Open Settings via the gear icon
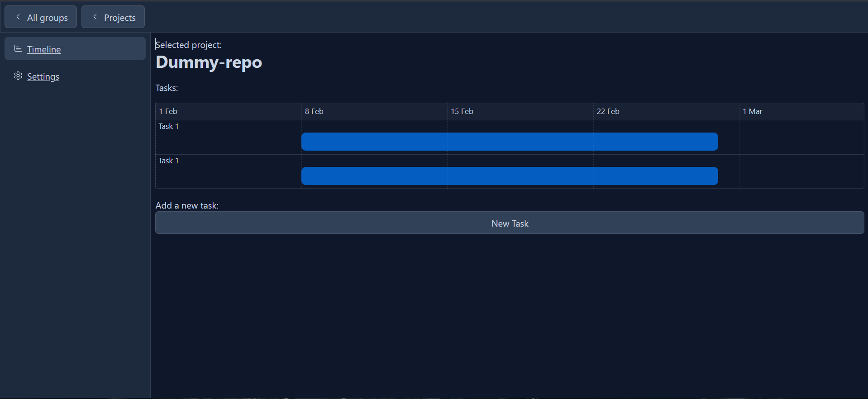The width and height of the screenshot is (868, 399). (x=18, y=76)
